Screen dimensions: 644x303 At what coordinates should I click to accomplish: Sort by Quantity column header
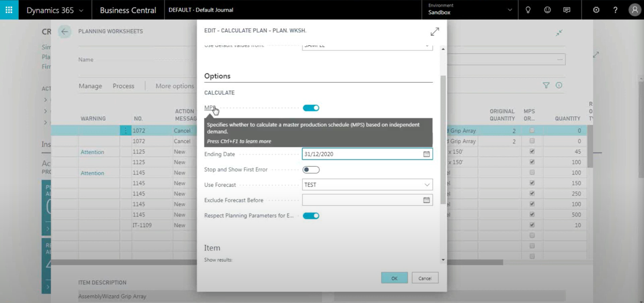(x=568, y=118)
